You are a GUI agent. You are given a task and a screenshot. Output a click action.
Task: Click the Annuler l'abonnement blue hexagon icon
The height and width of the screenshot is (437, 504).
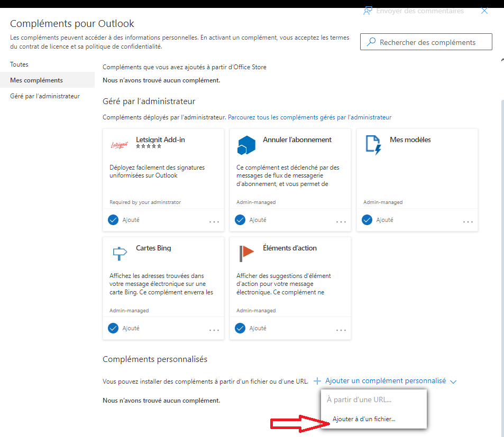246,145
